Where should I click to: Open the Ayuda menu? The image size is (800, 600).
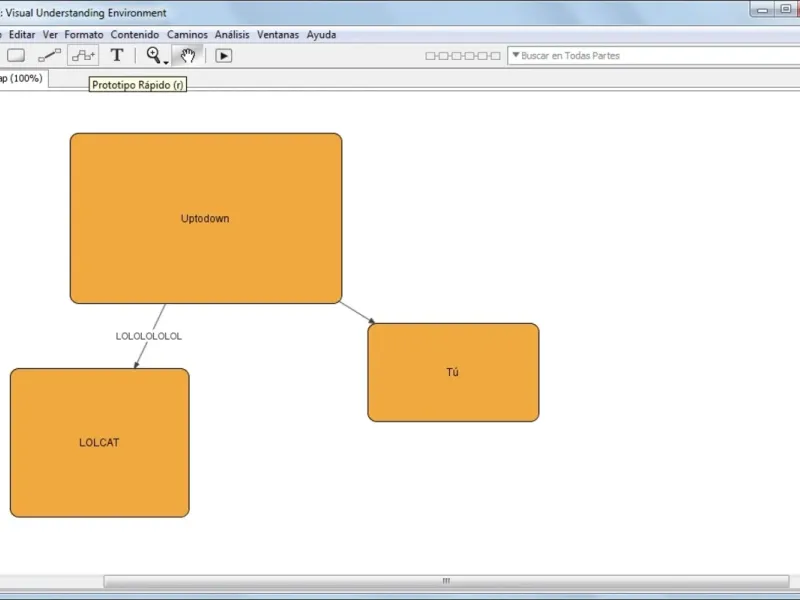click(x=321, y=35)
